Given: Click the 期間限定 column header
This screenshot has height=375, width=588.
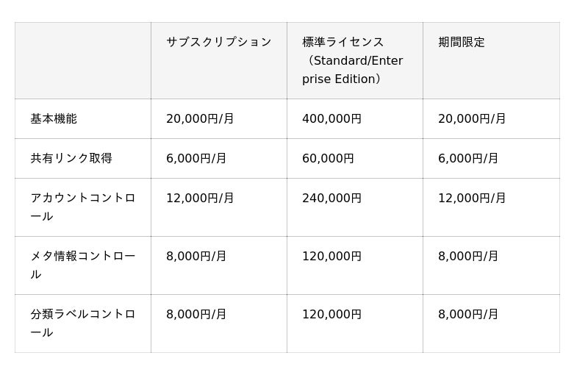Looking at the screenshot, I should 462,43.
